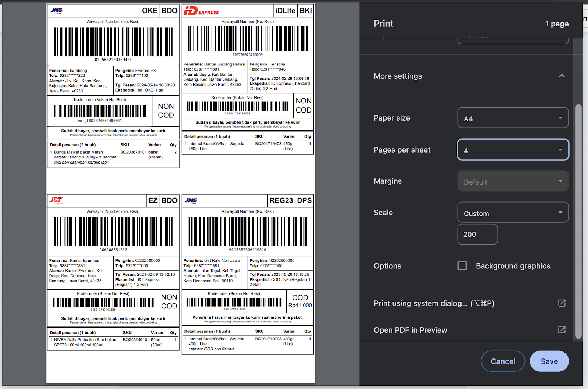This screenshot has height=389, width=588.
Task: Click the 'BKI' destination code text
Action: pyautogui.click(x=305, y=11)
